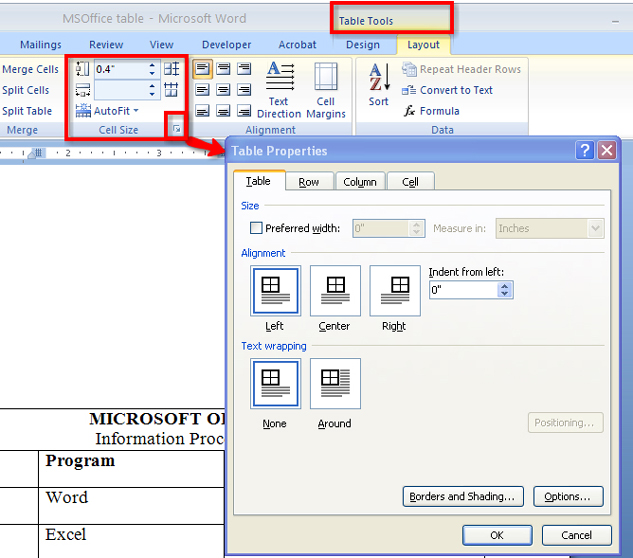Click Distribute Rows icon
This screenshot has height=558, width=633.
click(x=171, y=69)
